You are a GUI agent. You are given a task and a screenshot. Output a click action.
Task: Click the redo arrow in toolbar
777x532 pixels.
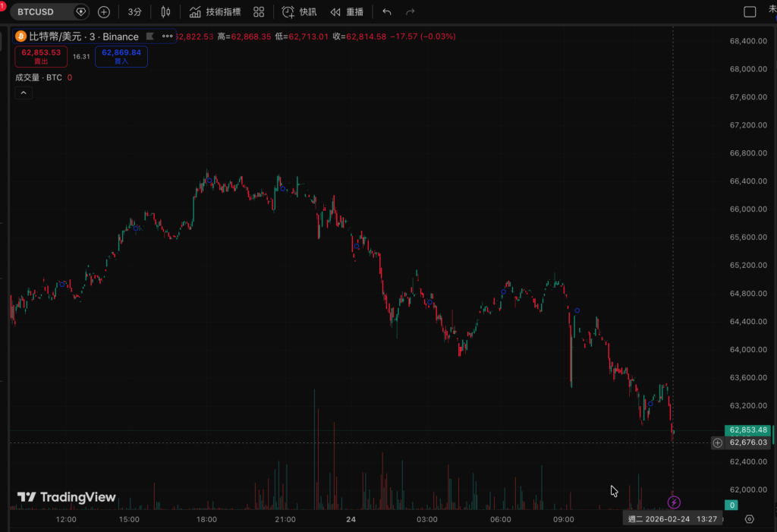pyautogui.click(x=411, y=12)
